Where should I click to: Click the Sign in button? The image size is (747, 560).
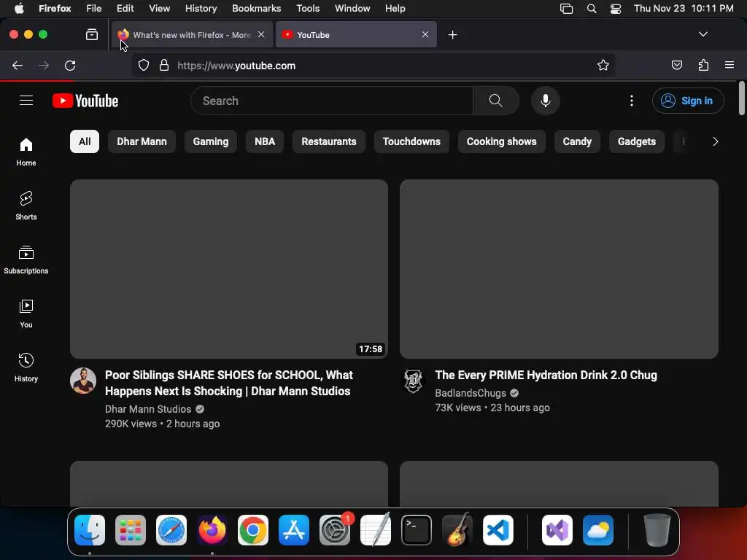point(689,101)
